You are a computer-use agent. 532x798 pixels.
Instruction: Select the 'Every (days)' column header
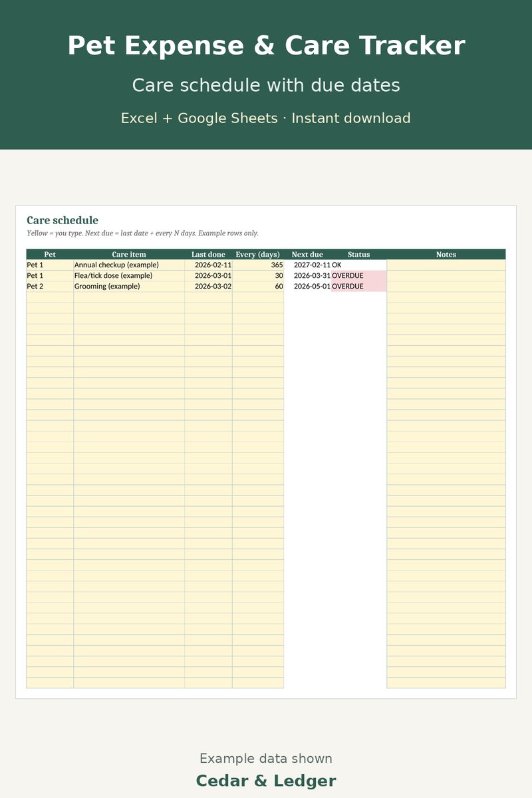258,254
